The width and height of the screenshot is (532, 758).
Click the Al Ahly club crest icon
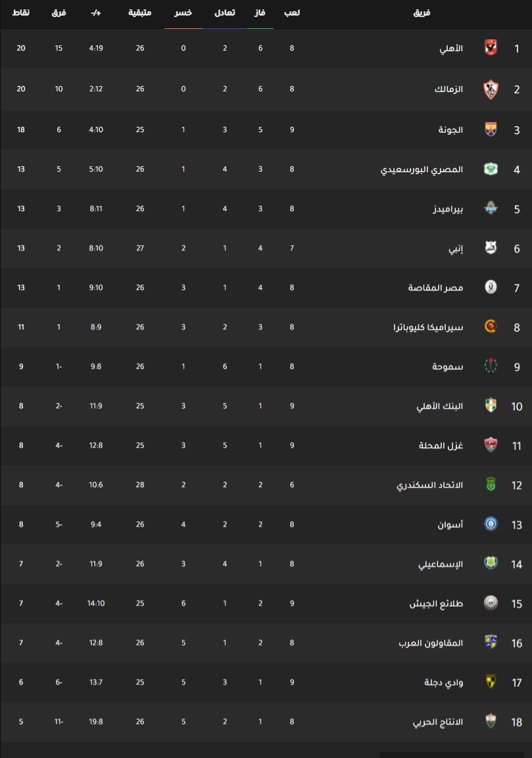pos(491,48)
